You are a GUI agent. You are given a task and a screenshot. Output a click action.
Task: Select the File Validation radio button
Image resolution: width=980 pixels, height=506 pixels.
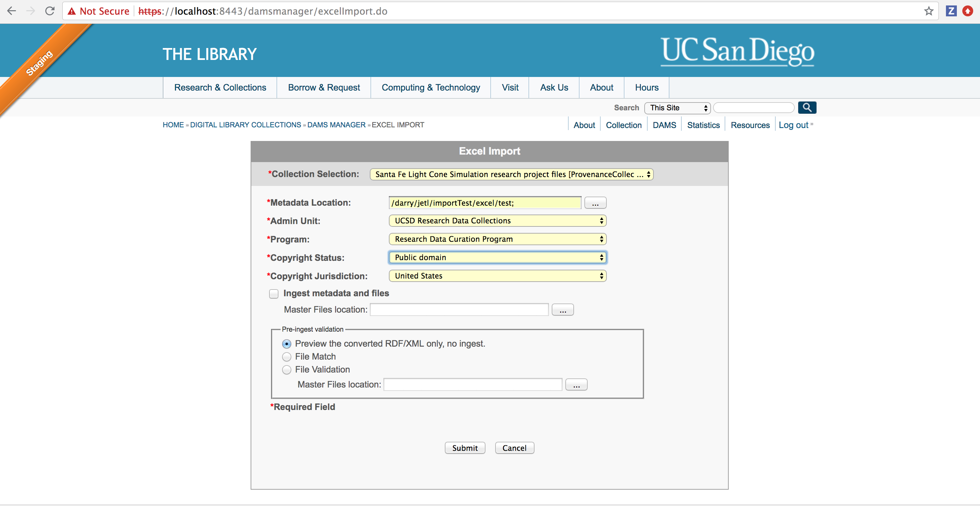(x=286, y=369)
